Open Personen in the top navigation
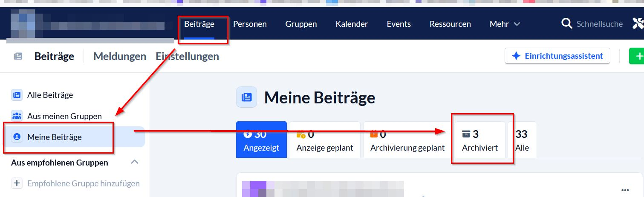Screen dimensions: 644x197 click(x=250, y=24)
